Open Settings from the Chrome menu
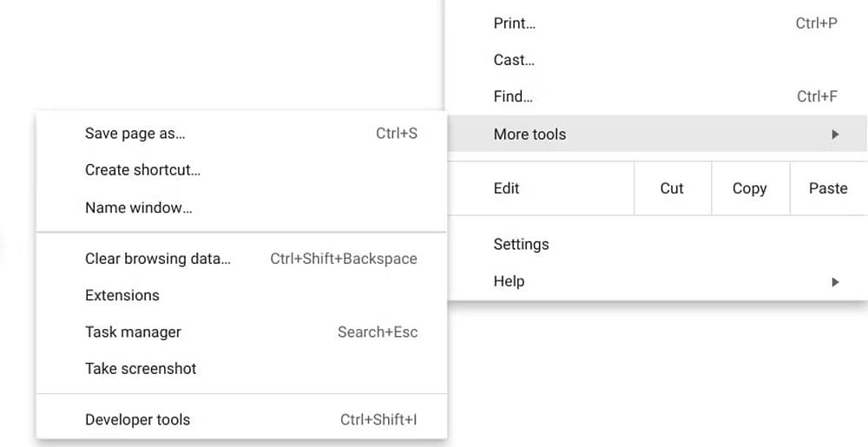 (x=656, y=244)
